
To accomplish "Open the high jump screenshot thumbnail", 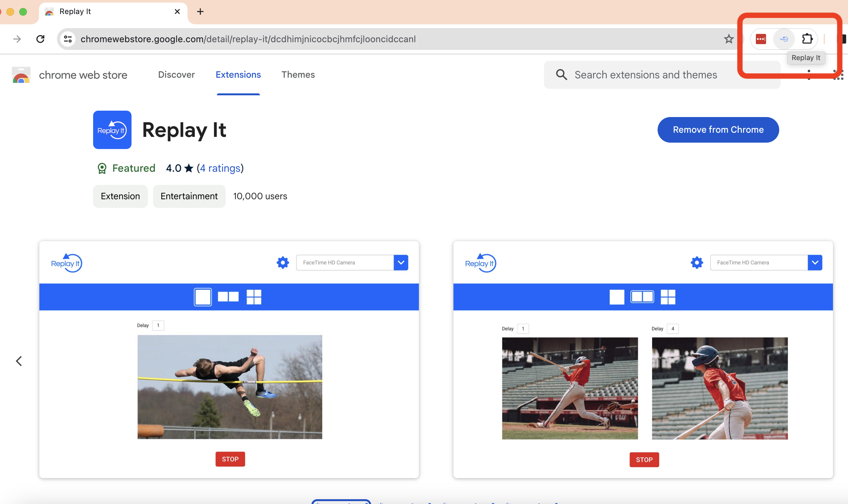I will coord(230,387).
